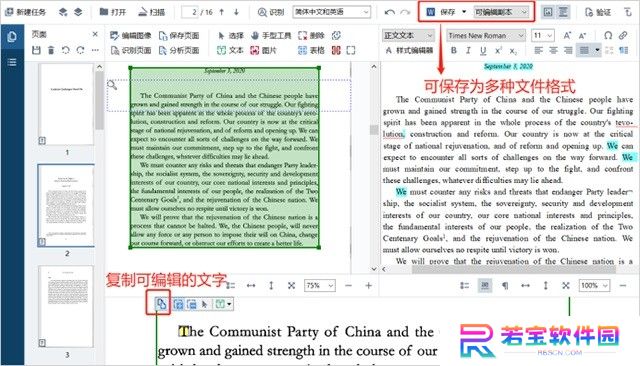Expand the save format arrow next to 保存

pyautogui.click(x=464, y=12)
